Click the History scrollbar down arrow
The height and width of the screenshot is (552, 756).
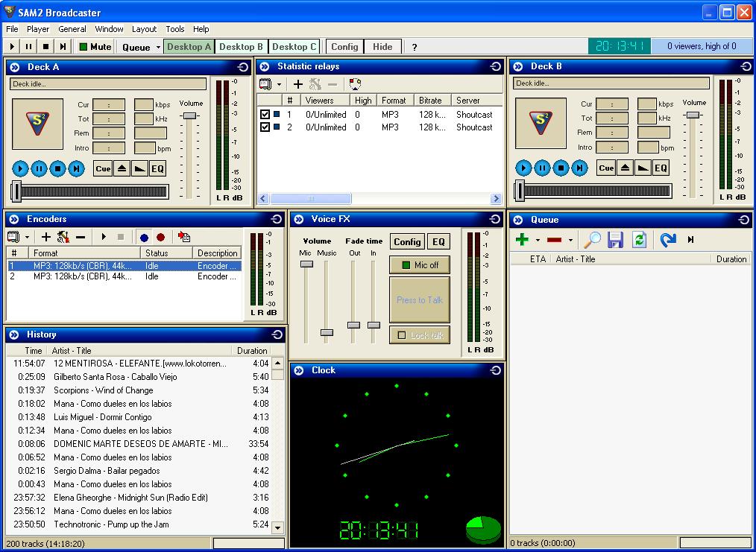277,528
